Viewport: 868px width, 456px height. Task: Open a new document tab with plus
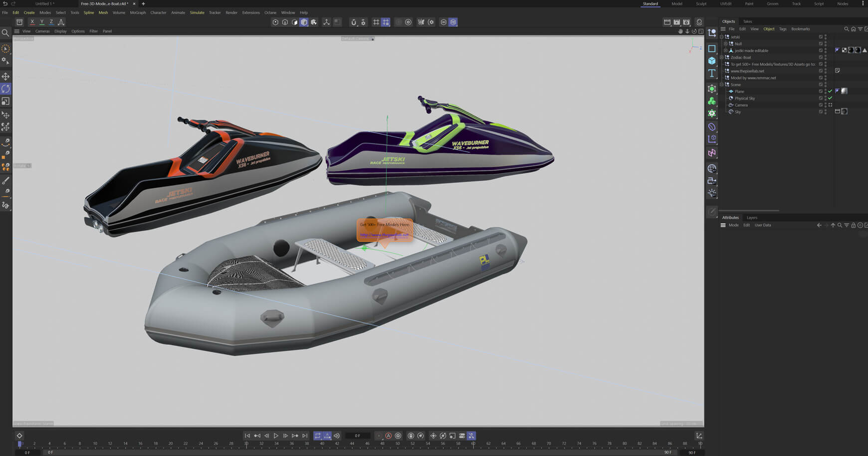pyautogui.click(x=143, y=3)
